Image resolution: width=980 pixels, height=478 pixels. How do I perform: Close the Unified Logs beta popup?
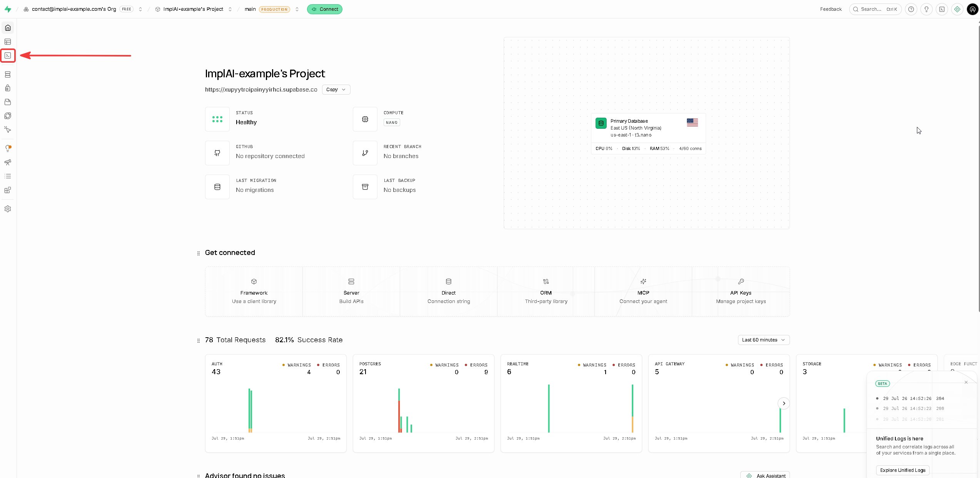tap(966, 382)
